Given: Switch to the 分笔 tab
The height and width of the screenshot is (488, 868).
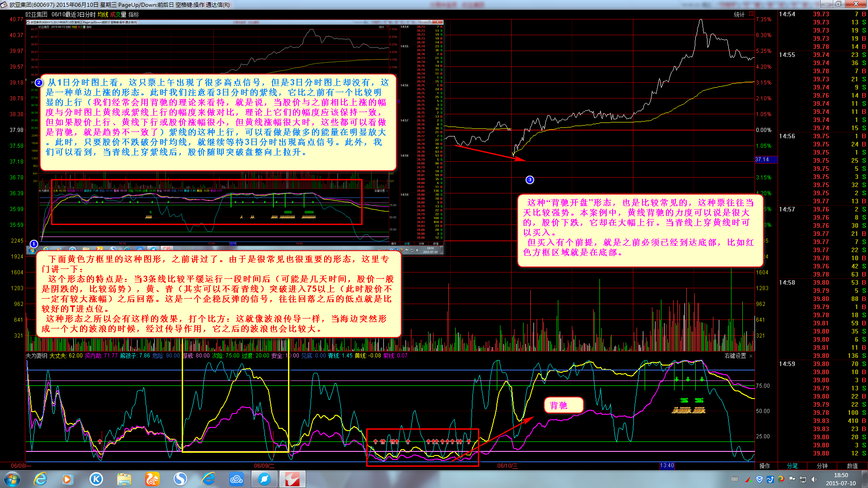Looking at the screenshot, I should tap(793, 466).
